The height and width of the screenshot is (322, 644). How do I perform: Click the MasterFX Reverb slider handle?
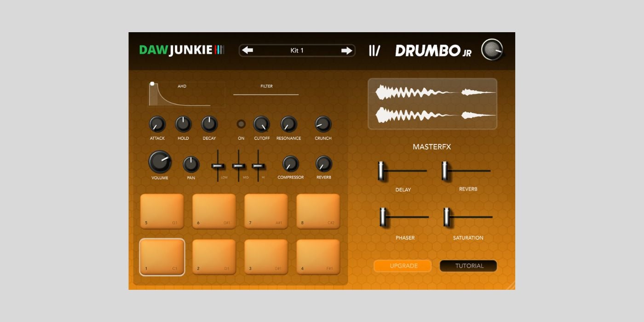click(x=445, y=171)
